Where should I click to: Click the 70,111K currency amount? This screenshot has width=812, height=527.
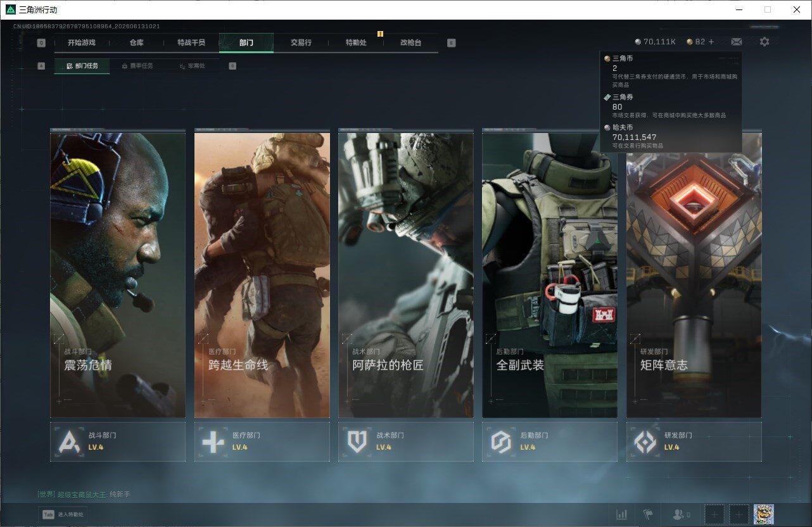(x=659, y=42)
